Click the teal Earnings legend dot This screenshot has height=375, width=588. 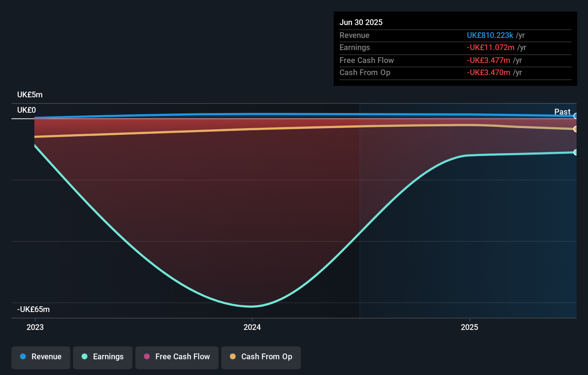tap(85, 356)
